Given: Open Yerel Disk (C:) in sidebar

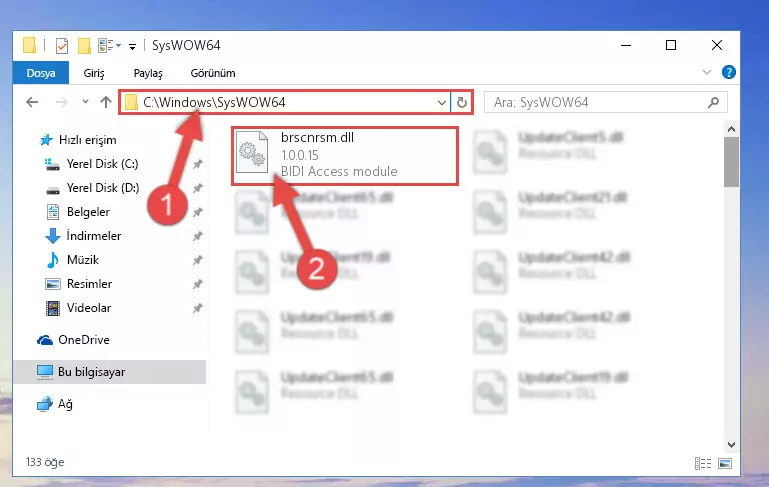Looking at the screenshot, I should coord(103,164).
